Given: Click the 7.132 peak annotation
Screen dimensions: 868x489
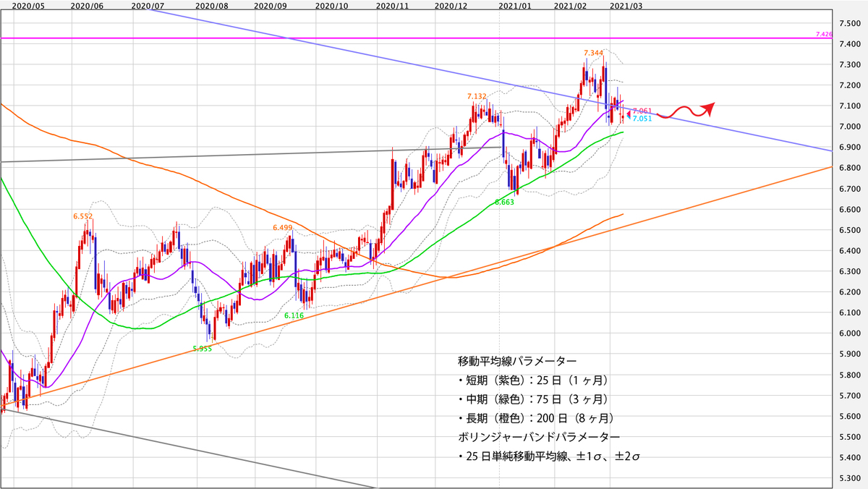Looking at the screenshot, I should 477,96.
